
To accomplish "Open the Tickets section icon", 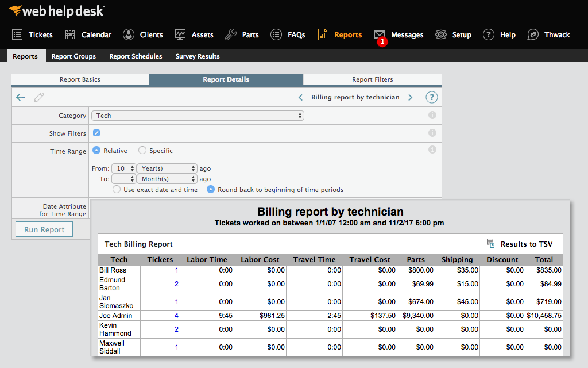I will pyautogui.click(x=17, y=34).
